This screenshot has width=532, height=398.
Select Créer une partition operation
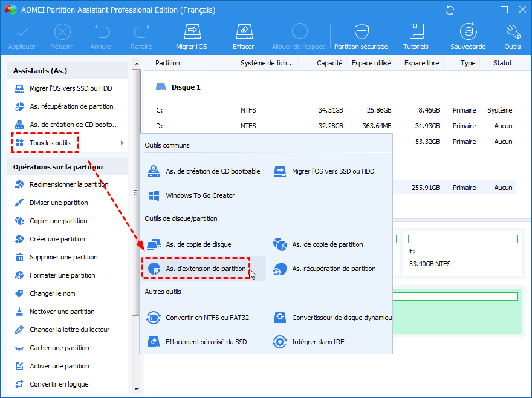click(x=68, y=239)
